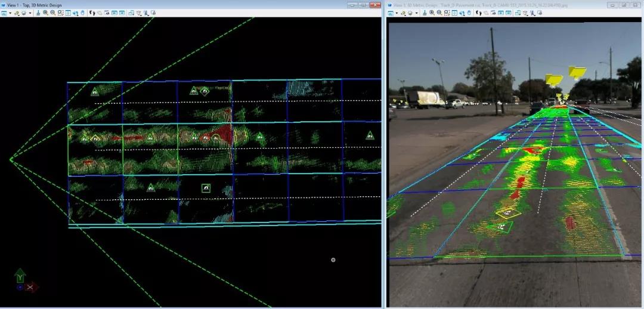Click Copy View icon in View 5
This screenshot has width=644, height=309.
[518, 13]
